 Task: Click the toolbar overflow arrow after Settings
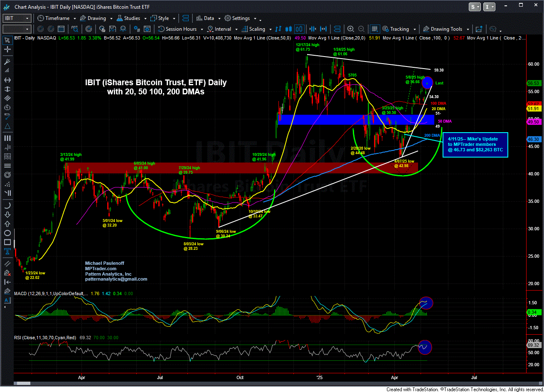coord(260,20)
